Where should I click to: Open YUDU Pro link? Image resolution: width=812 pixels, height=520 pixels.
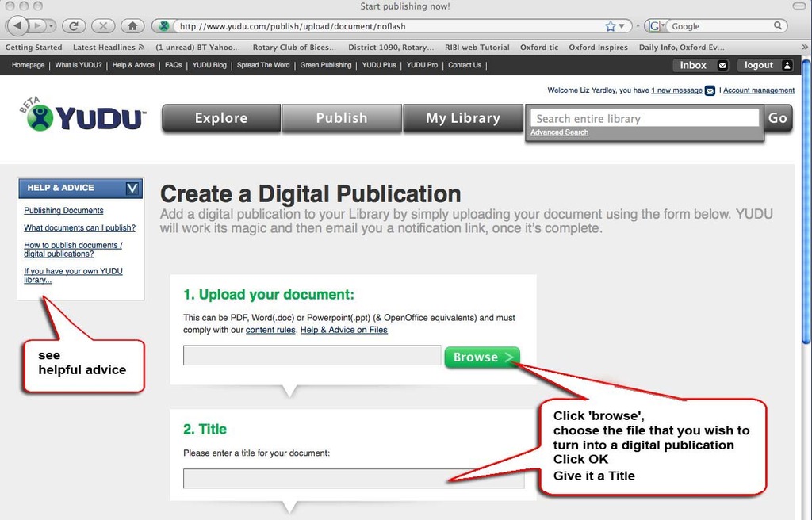point(422,65)
